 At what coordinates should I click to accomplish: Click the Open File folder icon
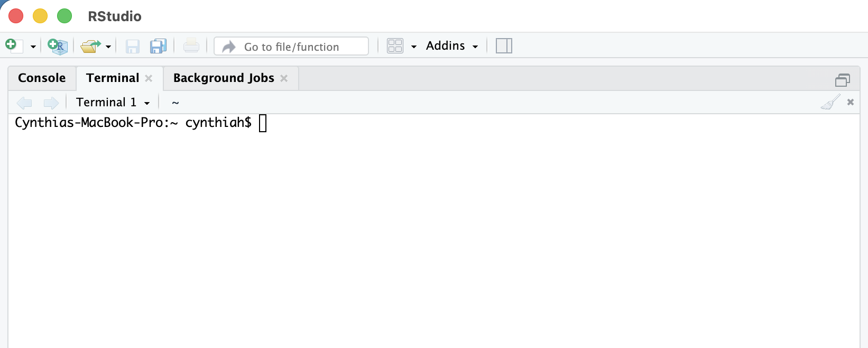coord(90,46)
